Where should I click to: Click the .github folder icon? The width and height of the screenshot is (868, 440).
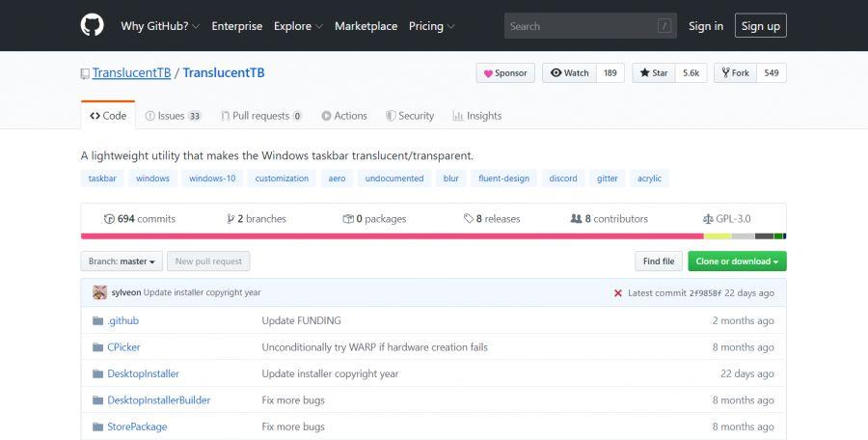pos(97,320)
